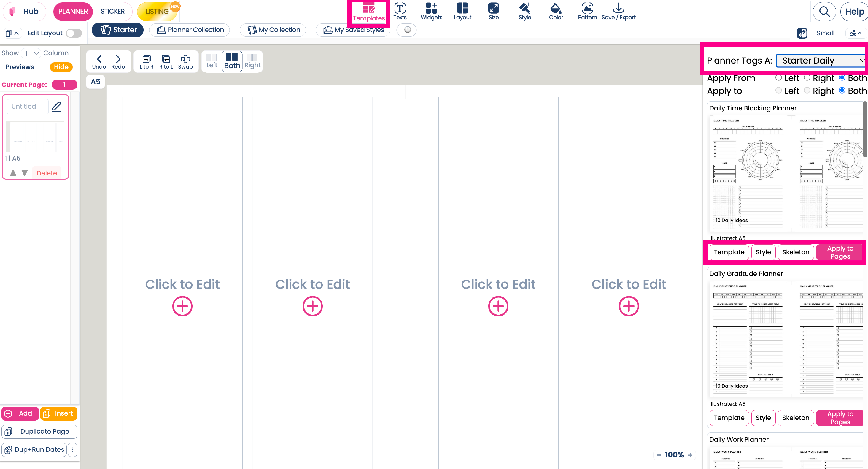Toggle the Edit Layout switch

point(74,33)
